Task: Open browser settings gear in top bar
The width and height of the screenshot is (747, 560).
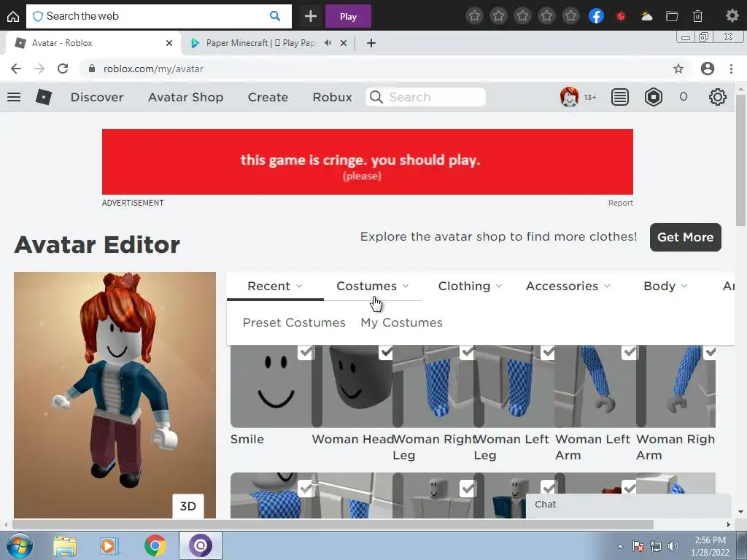Action: tap(732, 16)
